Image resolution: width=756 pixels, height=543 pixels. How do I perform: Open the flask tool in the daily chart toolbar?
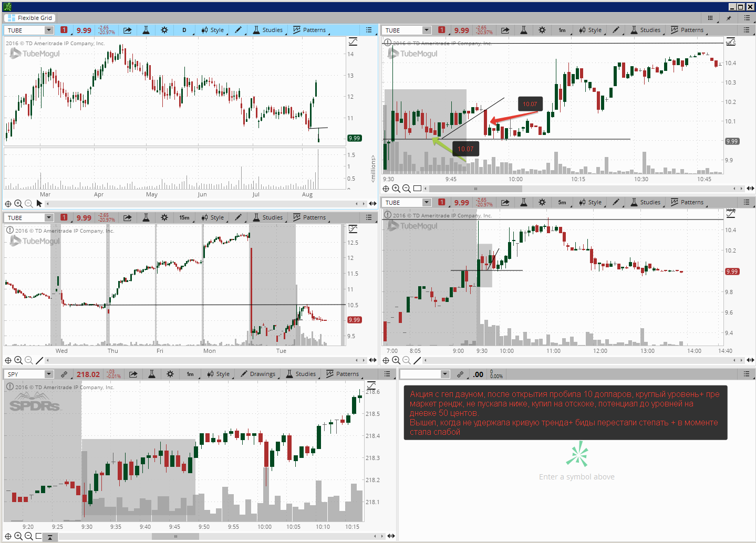[146, 30]
